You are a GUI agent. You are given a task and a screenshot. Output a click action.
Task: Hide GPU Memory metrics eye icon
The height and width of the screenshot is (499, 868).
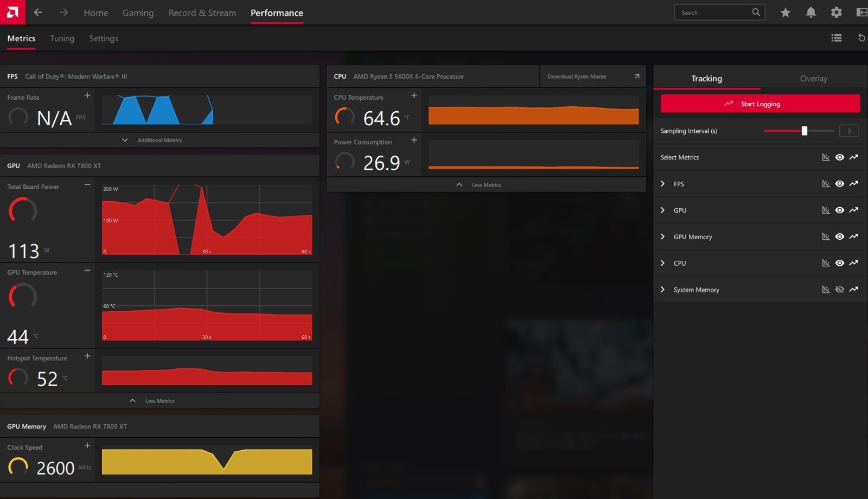tap(839, 237)
